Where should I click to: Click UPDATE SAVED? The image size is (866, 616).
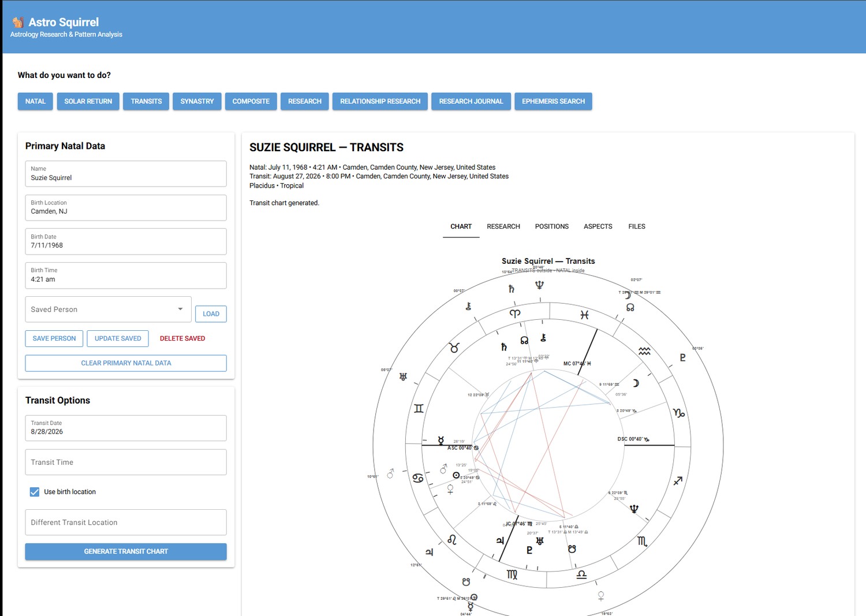click(x=118, y=338)
